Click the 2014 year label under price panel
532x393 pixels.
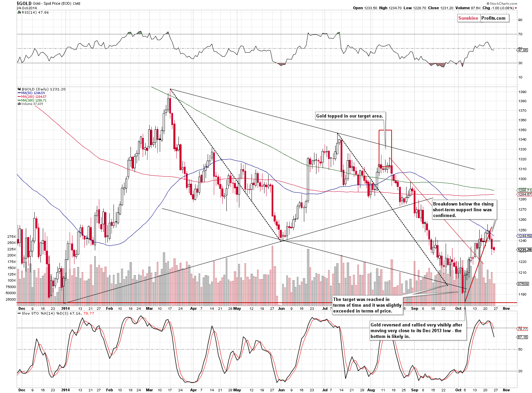coord(65,308)
